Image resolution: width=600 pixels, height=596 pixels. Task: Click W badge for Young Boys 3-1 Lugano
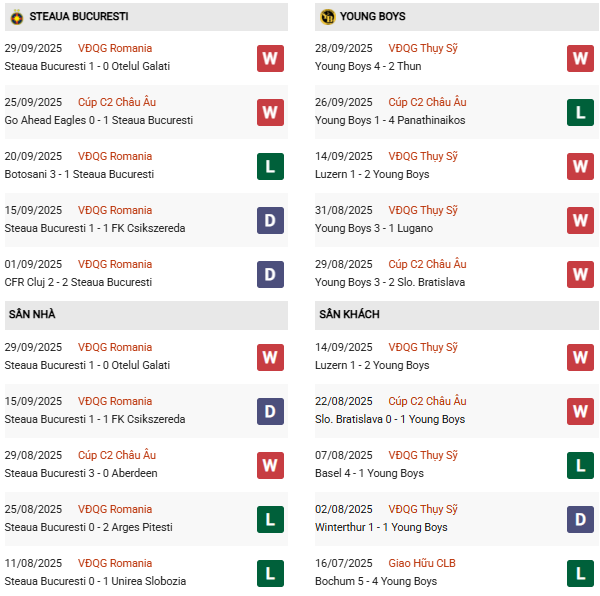pos(580,220)
